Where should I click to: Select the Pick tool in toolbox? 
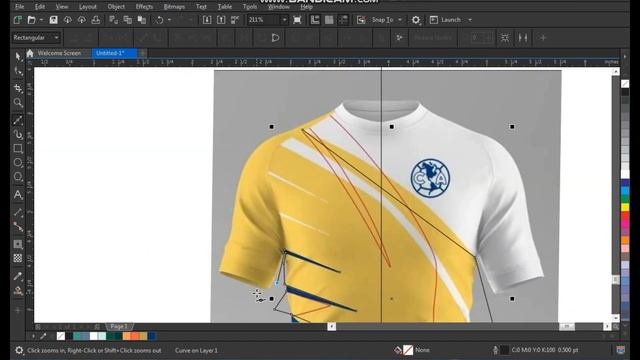coord(18,56)
